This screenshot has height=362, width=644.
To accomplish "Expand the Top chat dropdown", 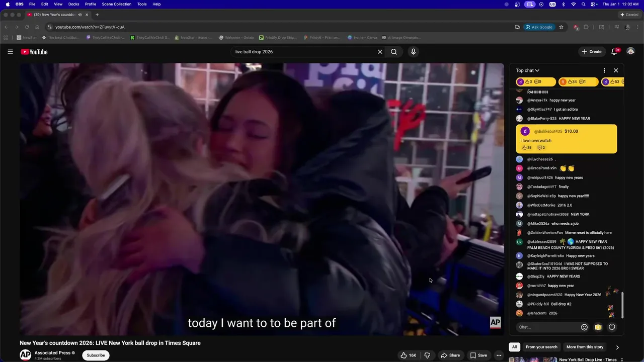I will (x=527, y=70).
